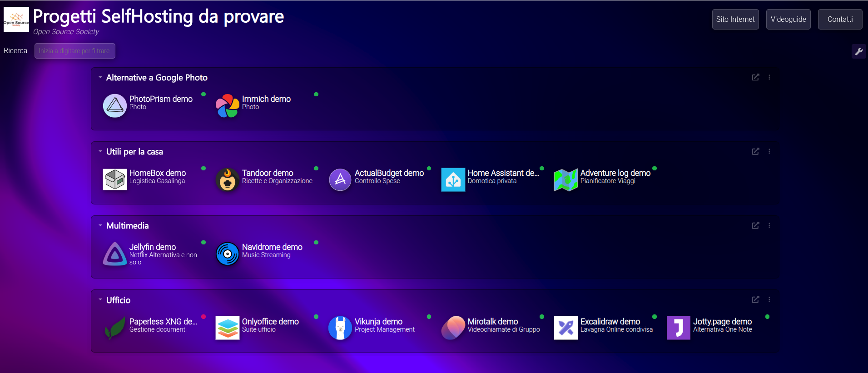Click the PhotoPrism demo green status dot
Screen dimensions: 868x373
(203, 94)
